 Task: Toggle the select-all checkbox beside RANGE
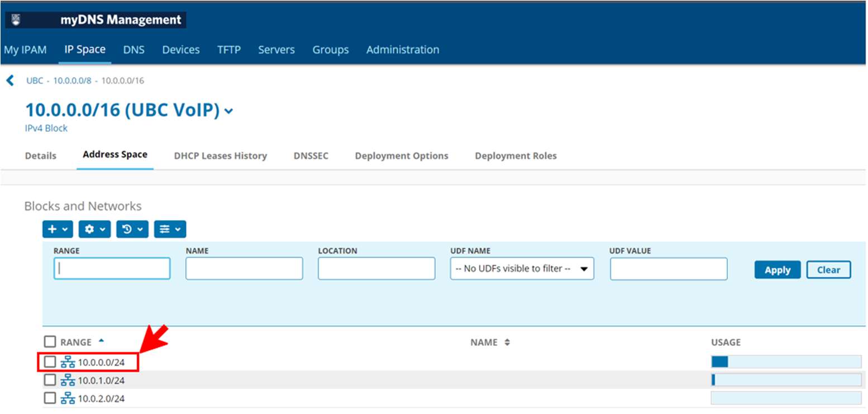pyautogui.click(x=50, y=342)
